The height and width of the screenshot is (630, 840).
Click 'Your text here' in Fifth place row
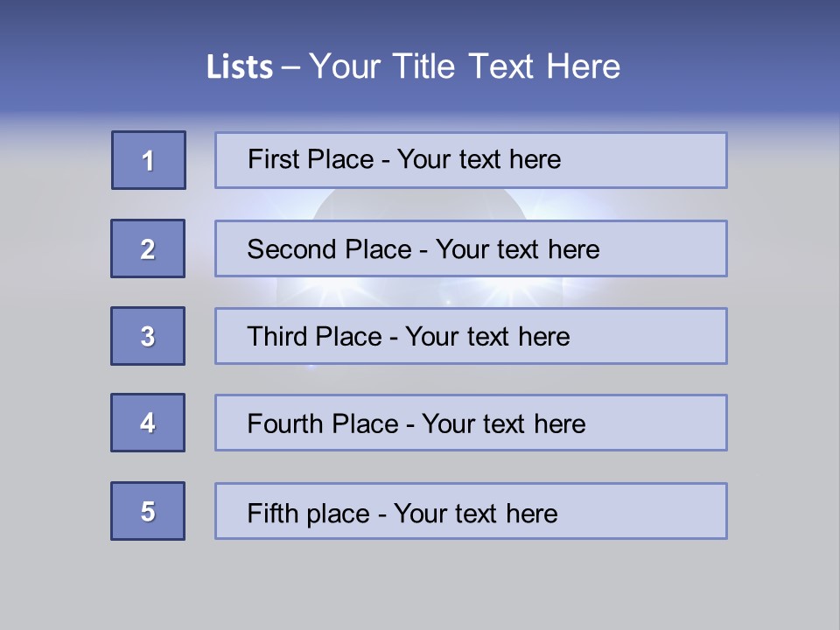click(475, 513)
